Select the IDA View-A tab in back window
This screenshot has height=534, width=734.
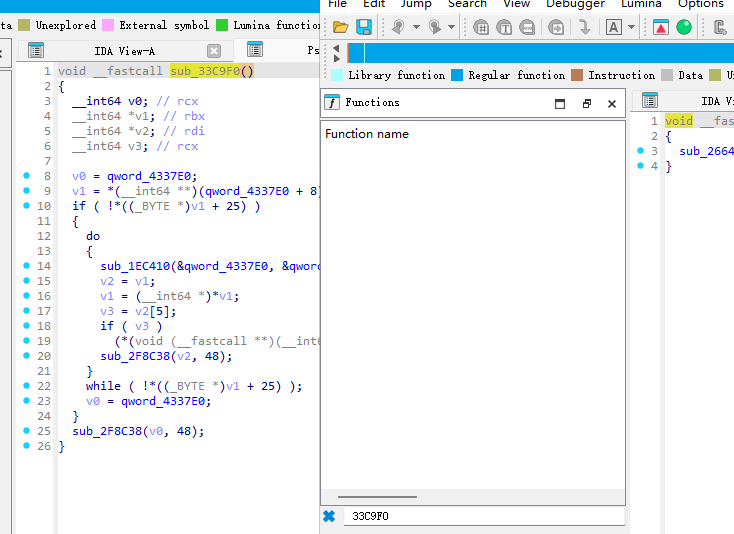point(125,51)
